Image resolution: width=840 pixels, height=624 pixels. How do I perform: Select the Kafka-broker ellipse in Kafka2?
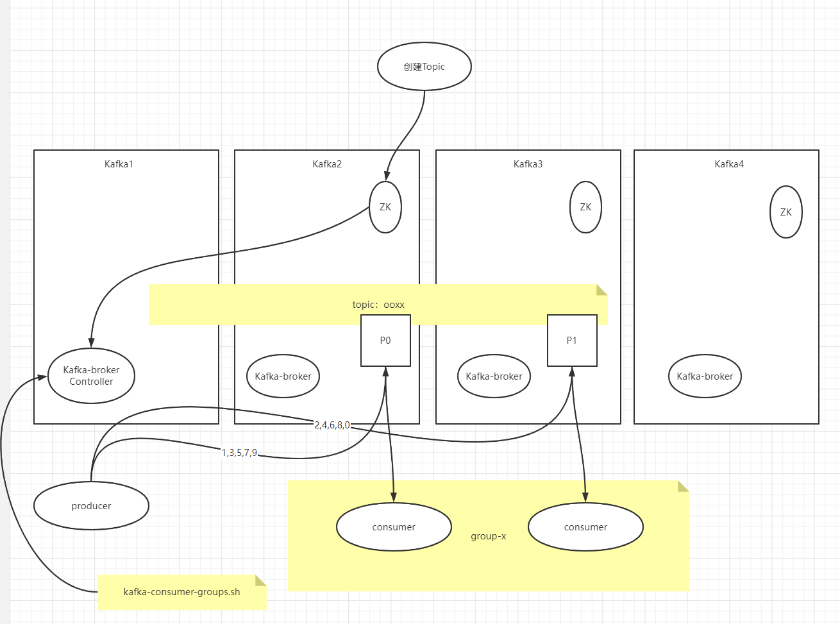point(283,376)
